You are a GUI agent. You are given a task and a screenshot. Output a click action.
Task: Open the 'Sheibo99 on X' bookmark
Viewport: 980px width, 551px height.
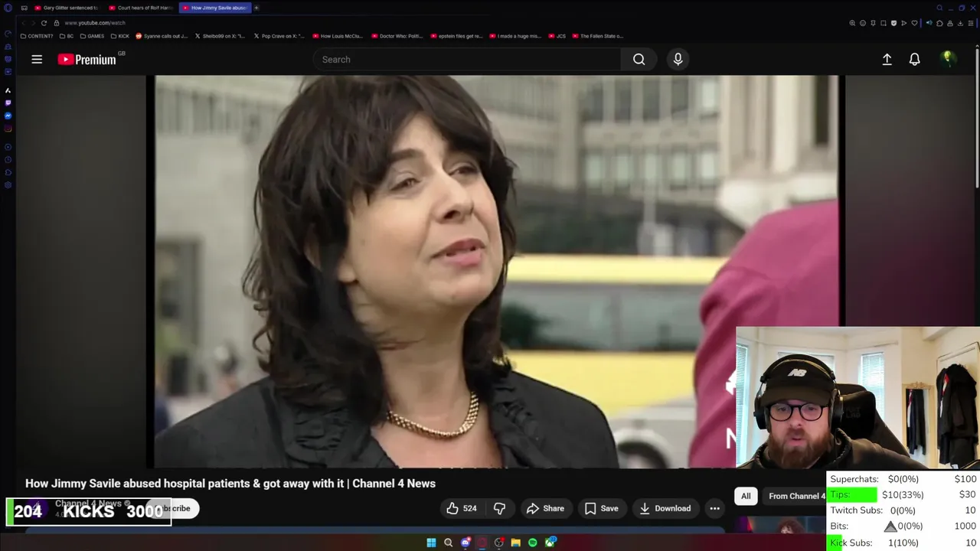tap(220, 36)
